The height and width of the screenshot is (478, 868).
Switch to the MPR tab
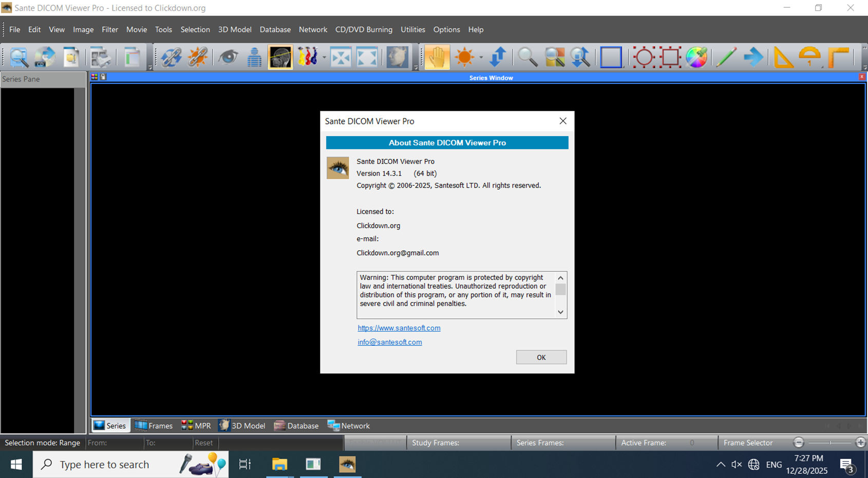click(196, 425)
